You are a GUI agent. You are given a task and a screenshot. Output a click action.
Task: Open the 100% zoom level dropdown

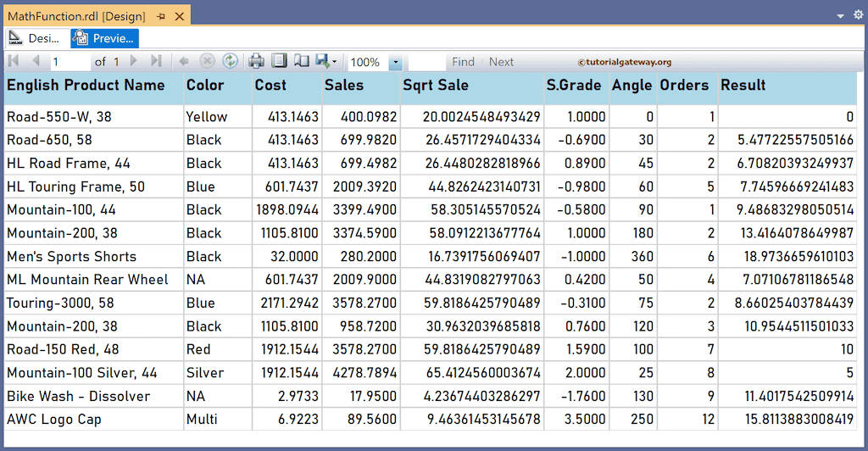[x=395, y=62]
